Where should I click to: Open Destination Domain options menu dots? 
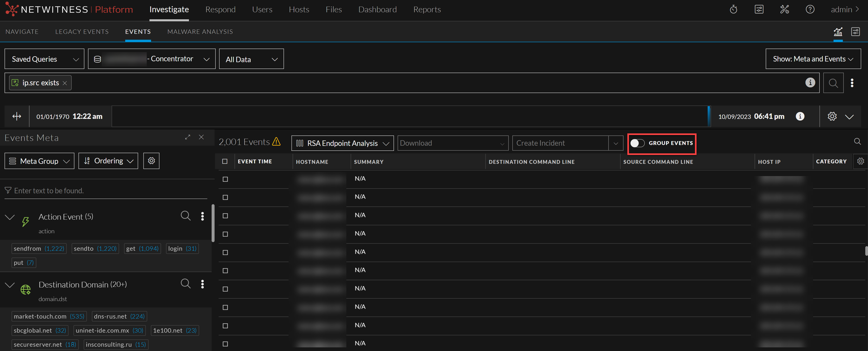tap(202, 284)
